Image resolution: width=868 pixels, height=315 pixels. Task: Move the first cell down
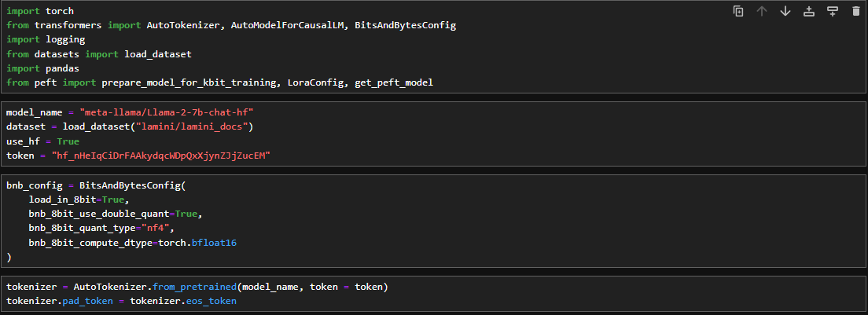point(785,11)
